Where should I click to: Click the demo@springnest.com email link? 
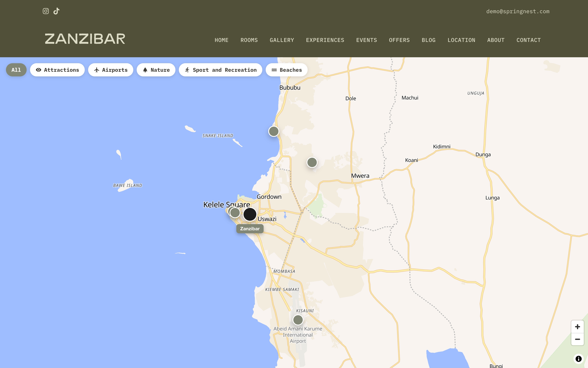pos(518,11)
